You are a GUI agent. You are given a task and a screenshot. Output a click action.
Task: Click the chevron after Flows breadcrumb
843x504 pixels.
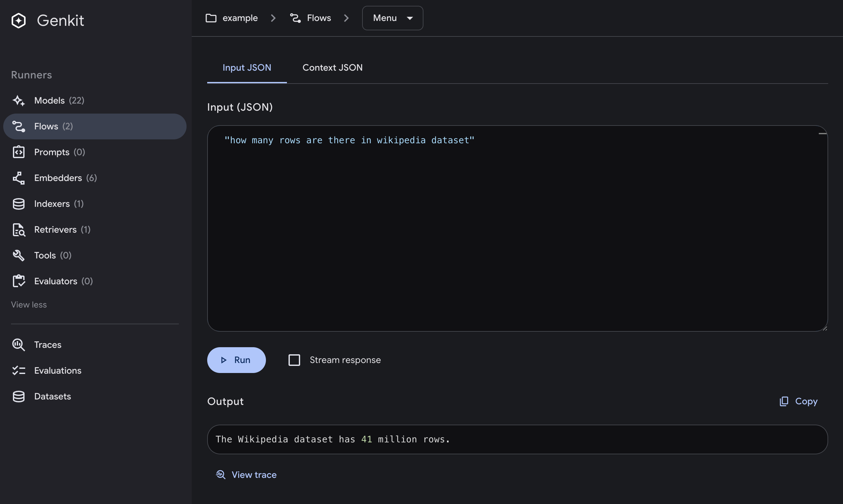point(346,18)
